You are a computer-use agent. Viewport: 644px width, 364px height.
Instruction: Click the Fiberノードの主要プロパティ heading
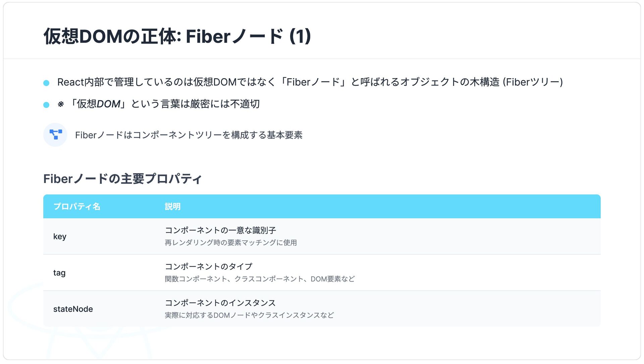tap(122, 179)
